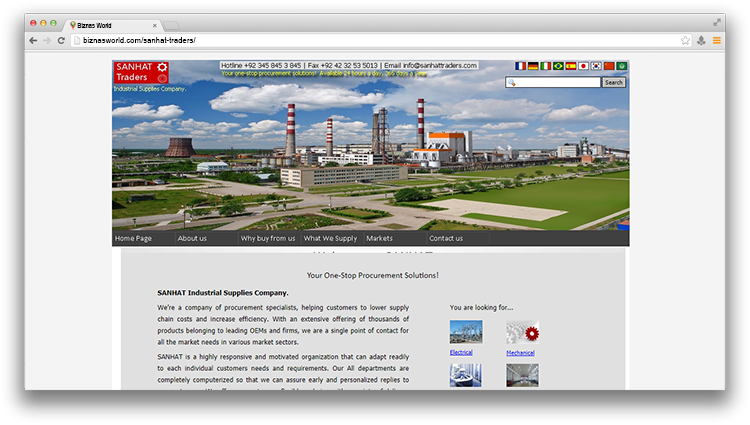Viewport: 750px width, 425px height.
Task: Open the About us menu item
Action: coord(192,238)
